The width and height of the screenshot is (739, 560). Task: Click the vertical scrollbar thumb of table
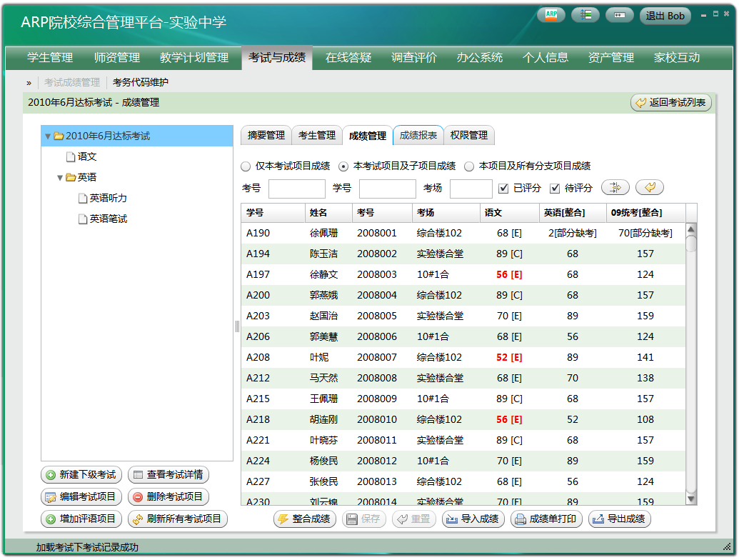click(x=691, y=244)
